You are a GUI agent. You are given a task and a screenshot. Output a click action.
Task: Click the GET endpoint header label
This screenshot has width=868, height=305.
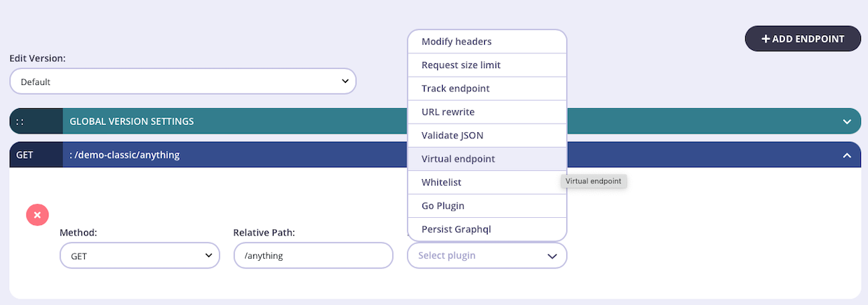pos(25,155)
